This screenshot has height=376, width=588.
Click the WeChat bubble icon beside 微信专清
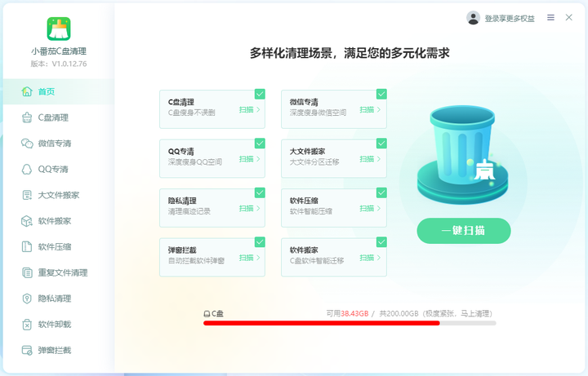[x=27, y=144]
